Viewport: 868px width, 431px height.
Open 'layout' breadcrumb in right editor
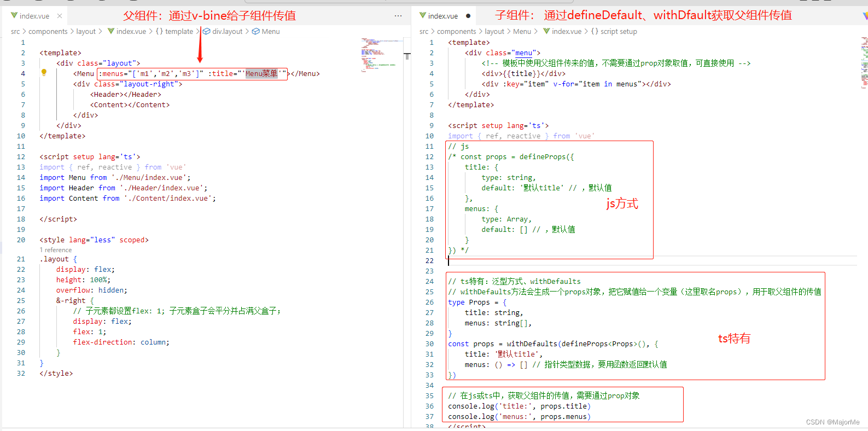coord(494,32)
